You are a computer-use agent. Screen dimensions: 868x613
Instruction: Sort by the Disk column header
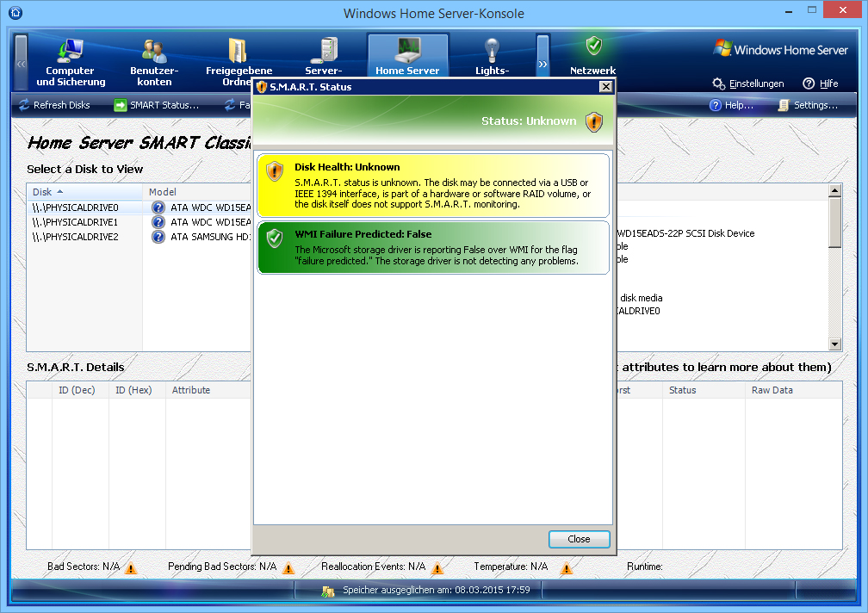tap(84, 192)
